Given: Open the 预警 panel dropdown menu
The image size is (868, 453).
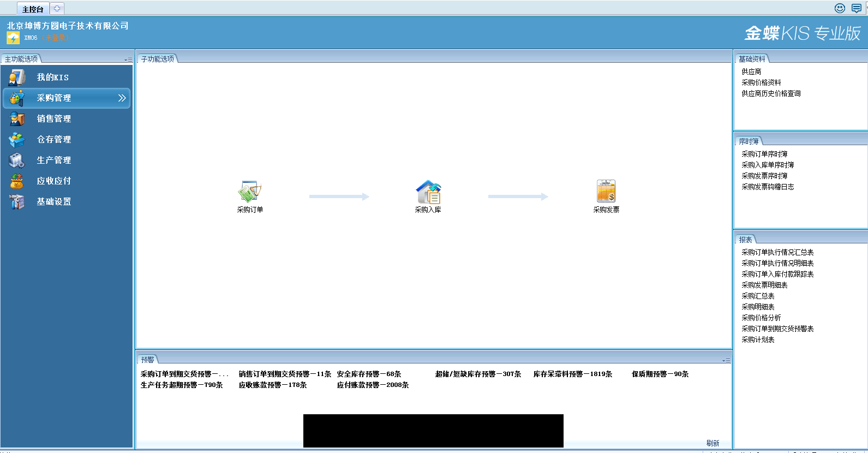Looking at the screenshot, I should click(x=726, y=361).
